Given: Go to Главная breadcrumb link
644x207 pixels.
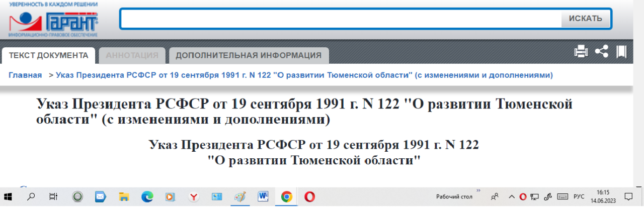Looking at the screenshot, I should click(25, 75).
